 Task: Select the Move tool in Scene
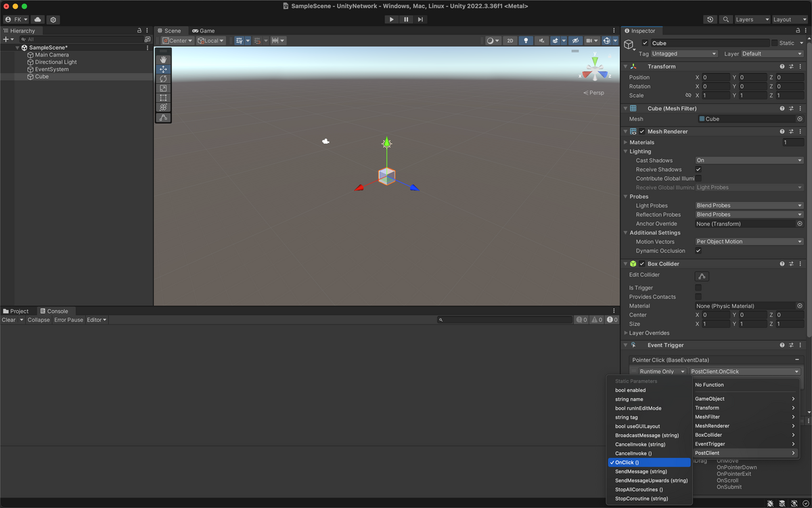coord(163,69)
